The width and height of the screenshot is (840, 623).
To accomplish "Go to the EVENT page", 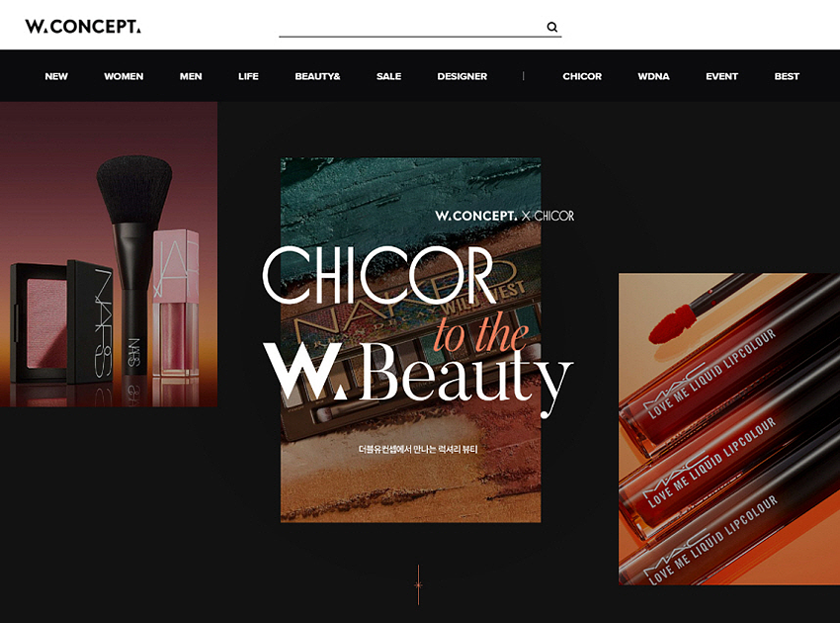I will (x=721, y=76).
